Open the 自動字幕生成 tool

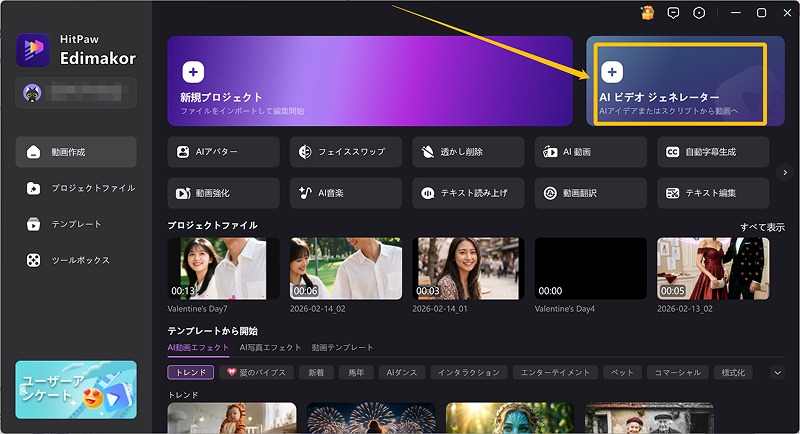pos(713,152)
